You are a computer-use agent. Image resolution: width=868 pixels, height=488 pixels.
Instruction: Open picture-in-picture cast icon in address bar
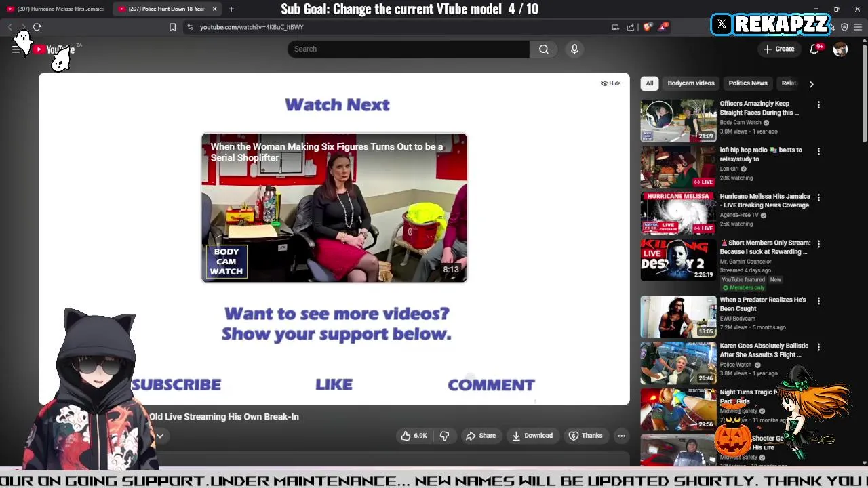[615, 27]
